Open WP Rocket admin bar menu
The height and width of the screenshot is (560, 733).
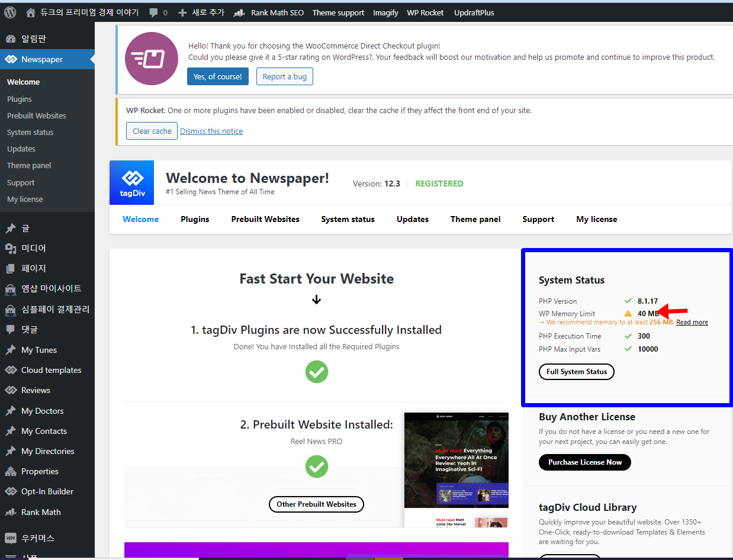[x=425, y=12]
